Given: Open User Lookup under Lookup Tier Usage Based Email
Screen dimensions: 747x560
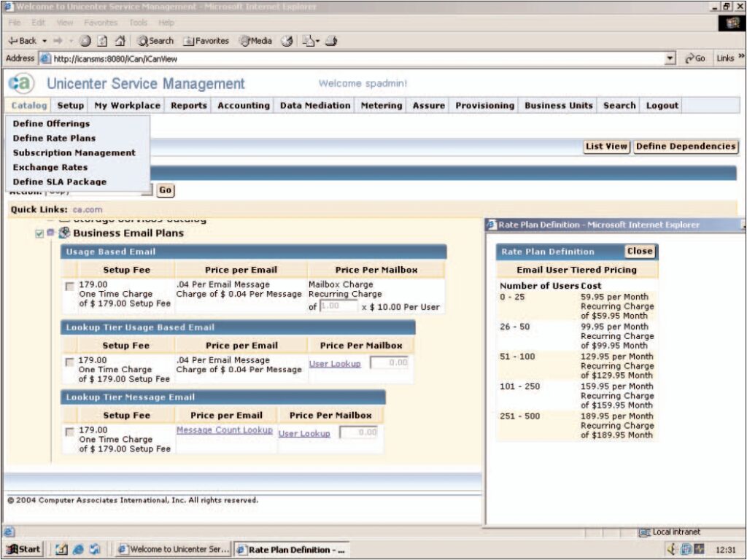Looking at the screenshot, I should point(335,364).
